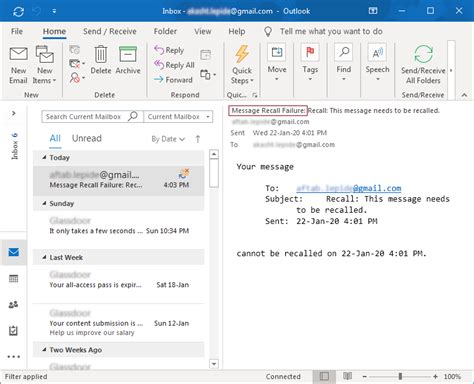Open the Current Mailbox scope dropdown
Viewport: 474px width, 384px height.
(x=178, y=117)
